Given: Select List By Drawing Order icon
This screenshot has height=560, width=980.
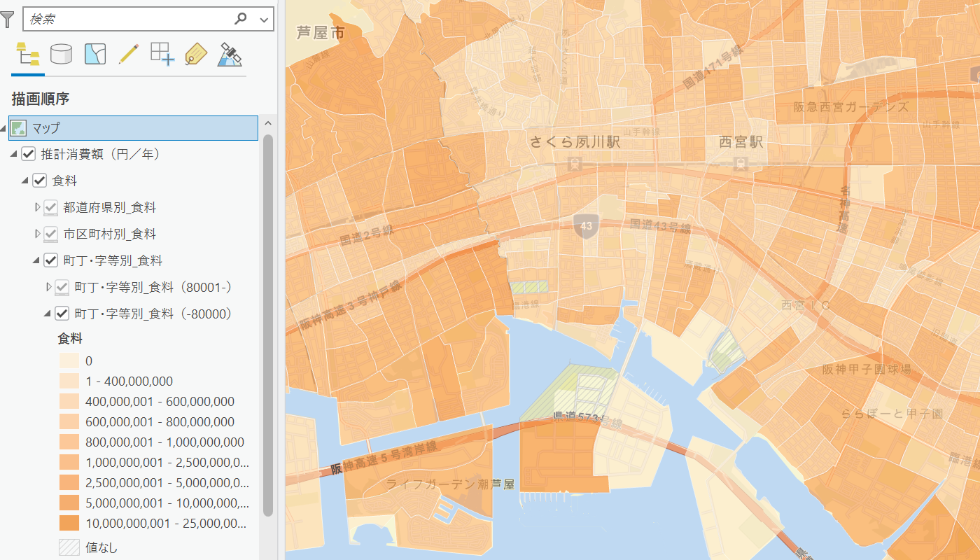Looking at the screenshot, I should point(28,54).
